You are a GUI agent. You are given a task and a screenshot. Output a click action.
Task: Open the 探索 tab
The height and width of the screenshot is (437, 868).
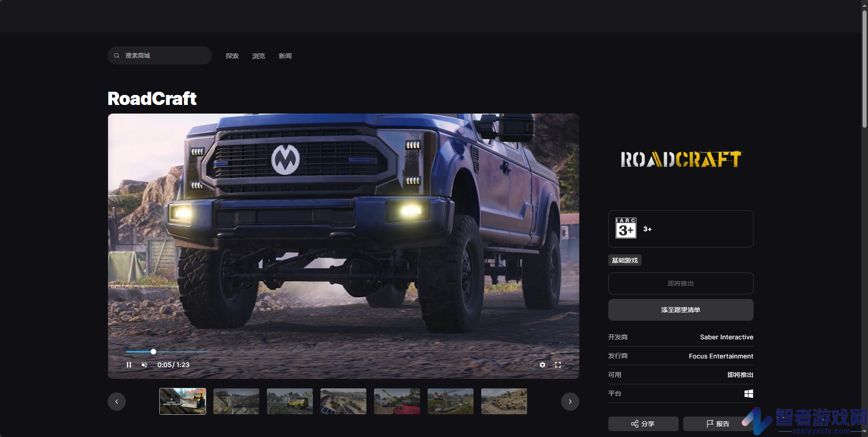[x=232, y=56]
